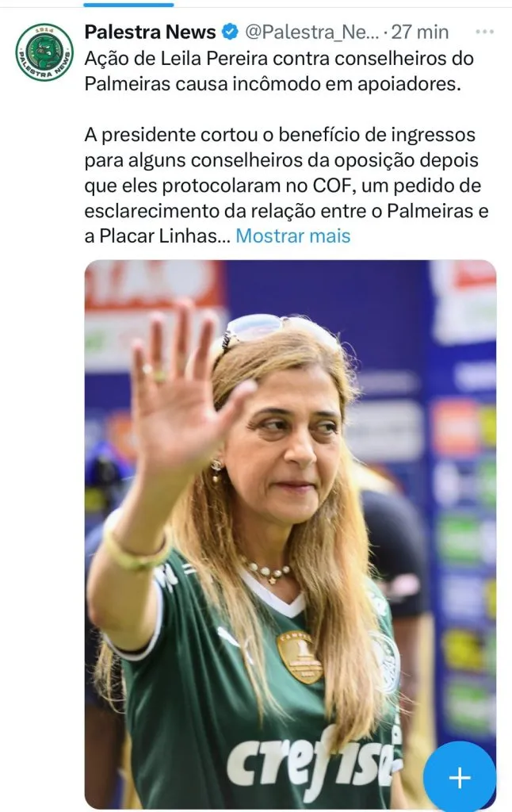Open the tweet's three-dot options menu
Screen dimensions: 512x812
pos(484,32)
